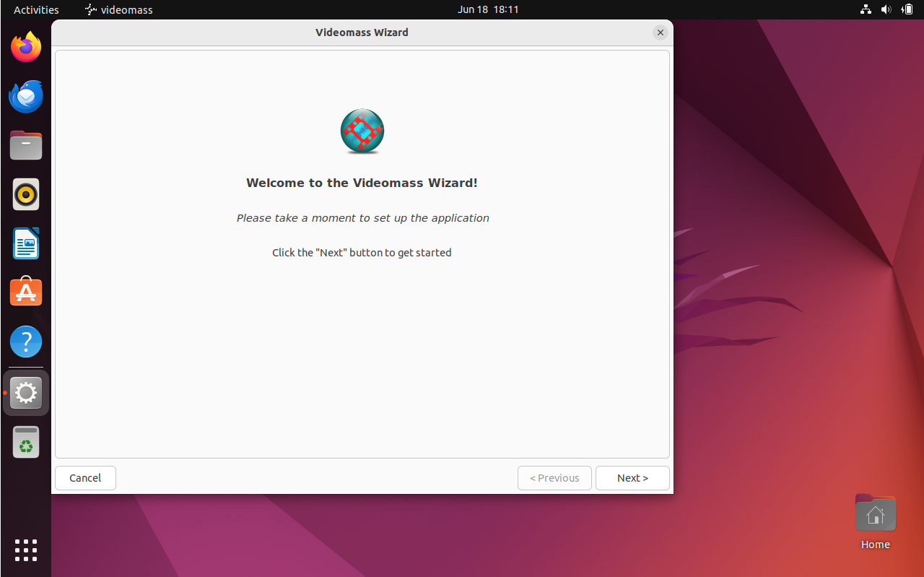Launch Thunderbird mail from the dock
Screen dimensions: 924x577
click(26, 97)
